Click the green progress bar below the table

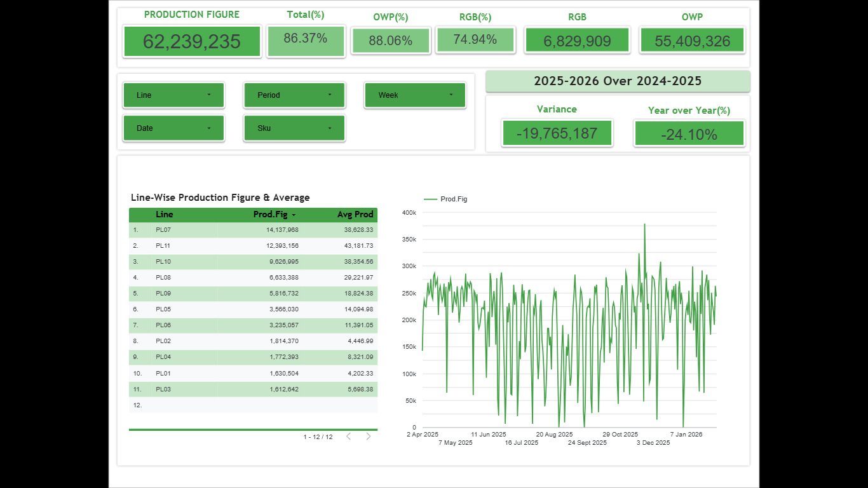pyautogui.click(x=253, y=430)
